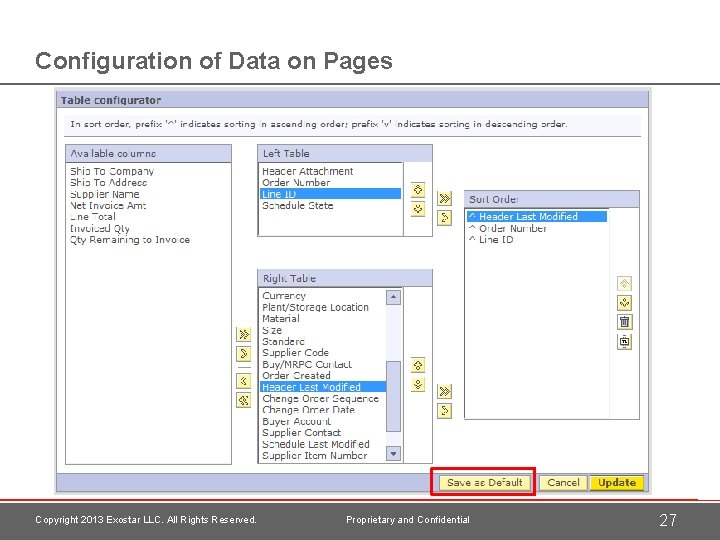Select 'Supplier Name' in Available columns

tap(105, 194)
